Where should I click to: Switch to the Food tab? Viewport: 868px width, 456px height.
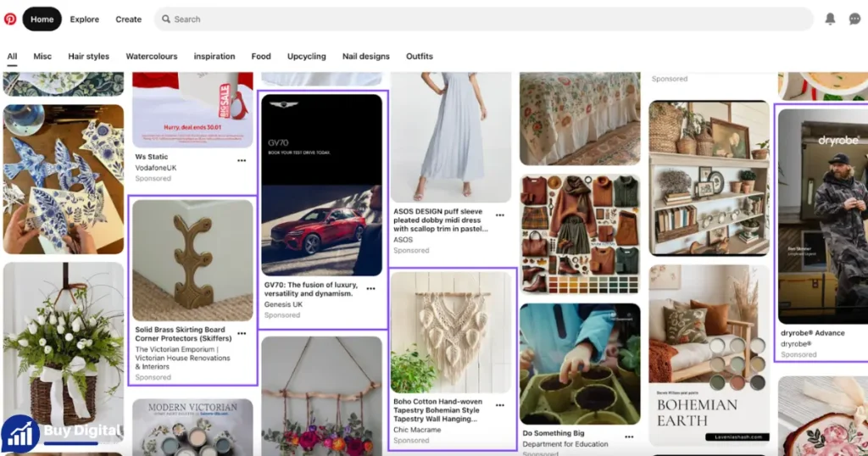pos(261,57)
